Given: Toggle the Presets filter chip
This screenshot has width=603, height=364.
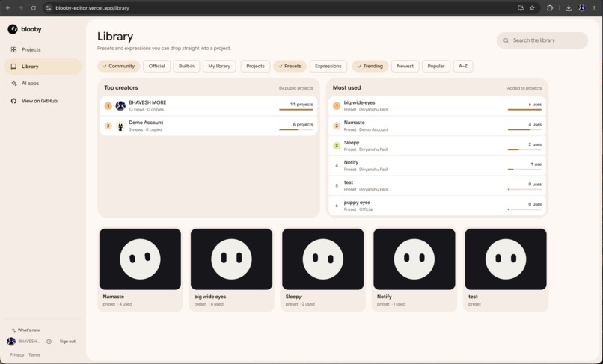Looking at the screenshot, I should [290, 66].
